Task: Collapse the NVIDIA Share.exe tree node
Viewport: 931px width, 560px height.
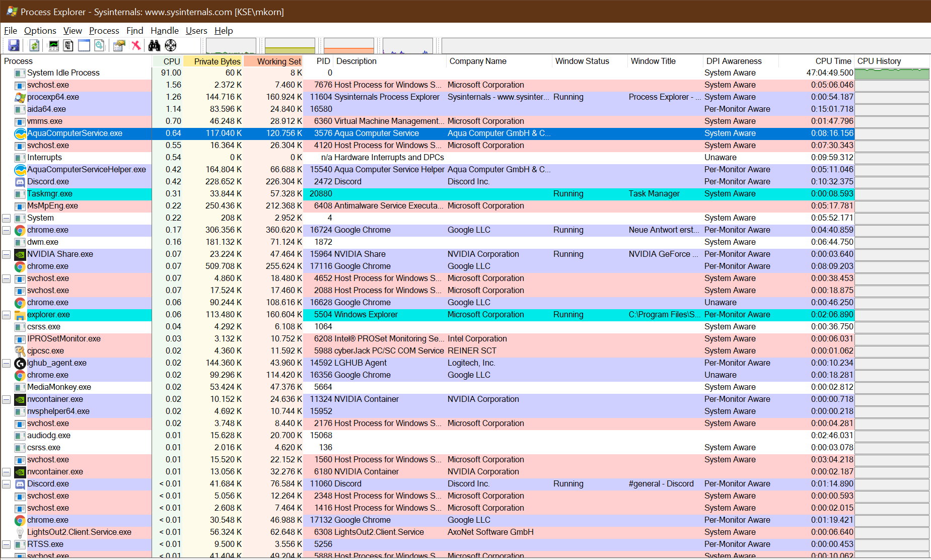Action: click(x=7, y=255)
